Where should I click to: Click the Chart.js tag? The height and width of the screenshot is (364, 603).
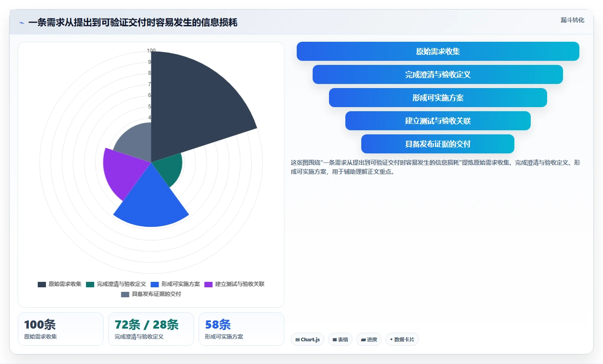pos(308,339)
